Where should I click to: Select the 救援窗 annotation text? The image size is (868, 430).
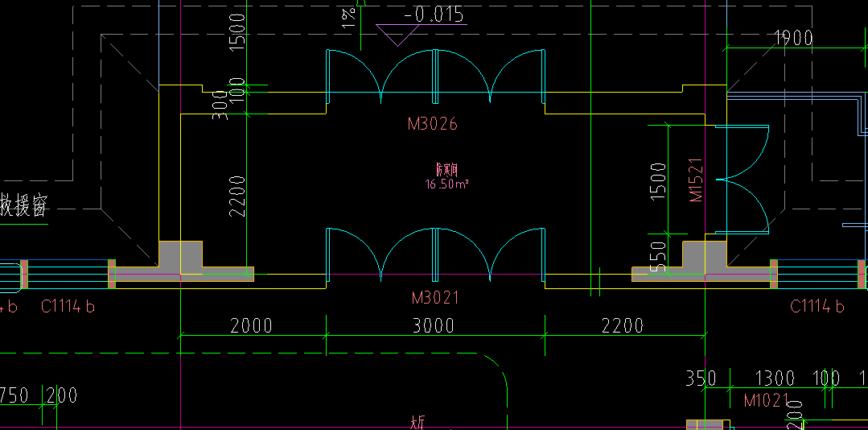coord(24,205)
